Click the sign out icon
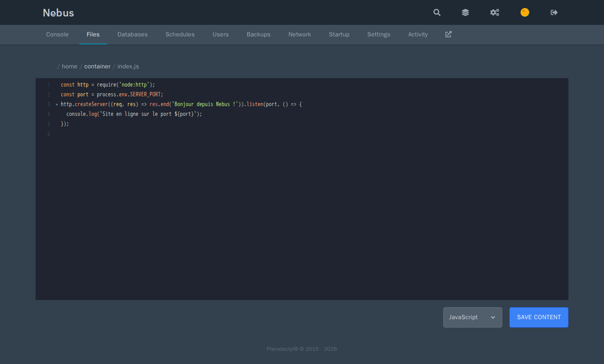Screen dimensions: 604x364 tap(554, 12)
